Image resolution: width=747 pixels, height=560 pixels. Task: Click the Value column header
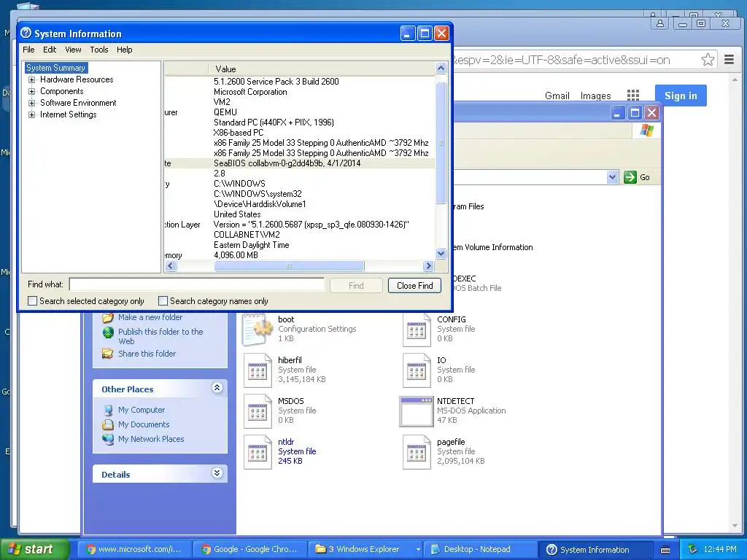322,69
